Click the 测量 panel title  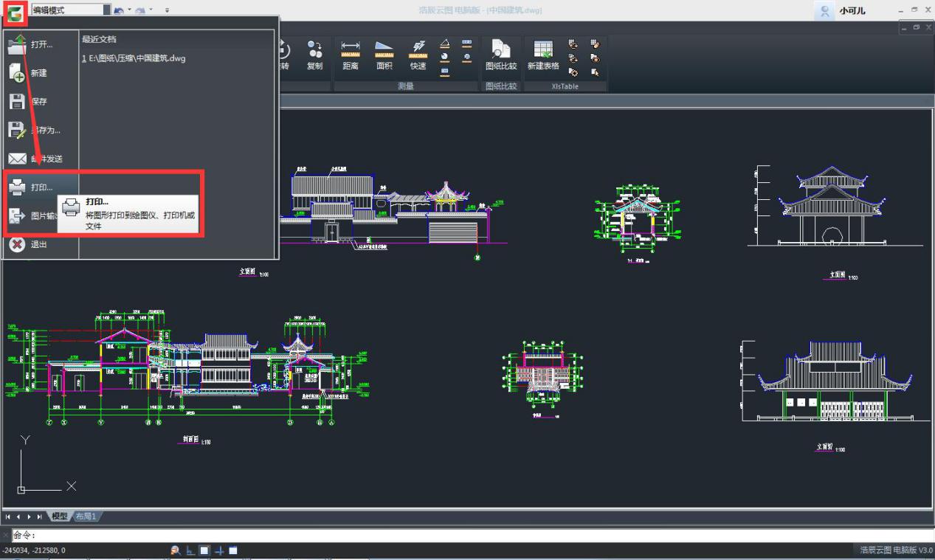[405, 86]
